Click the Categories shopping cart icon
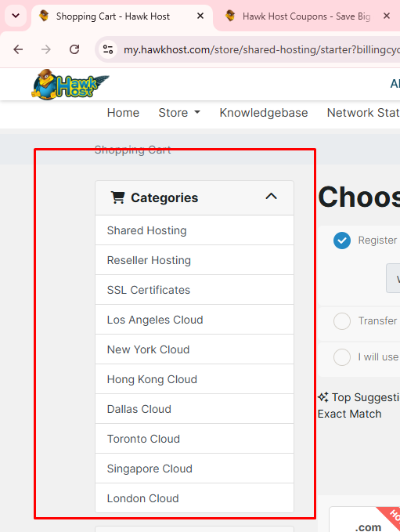 pos(117,197)
